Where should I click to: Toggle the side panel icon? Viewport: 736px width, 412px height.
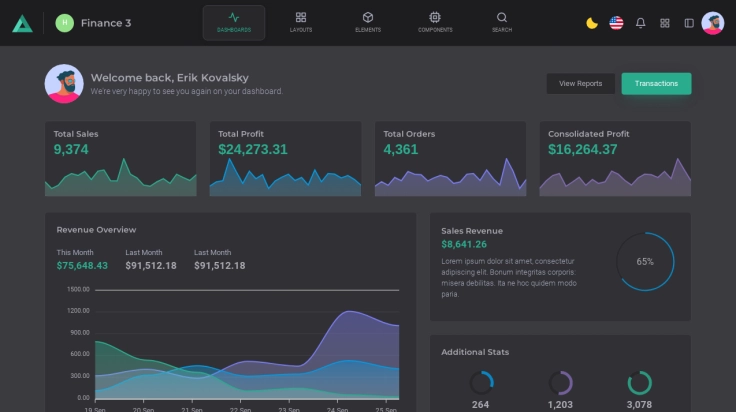pyautogui.click(x=689, y=23)
